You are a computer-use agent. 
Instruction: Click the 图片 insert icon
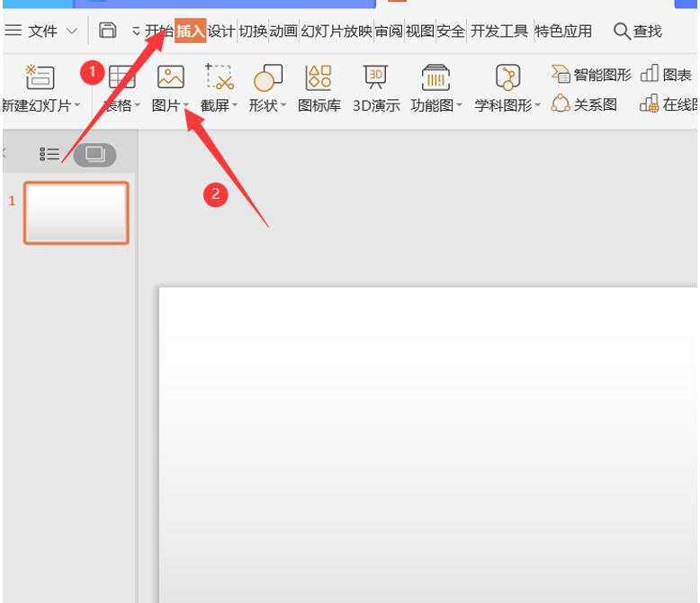(x=171, y=76)
